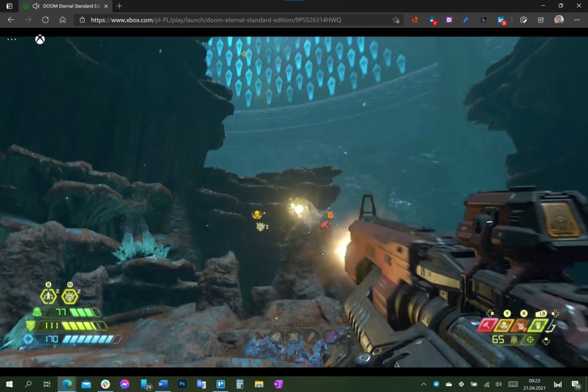Click the orange flame belch X icon
588x392 pixels.
(520, 325)
